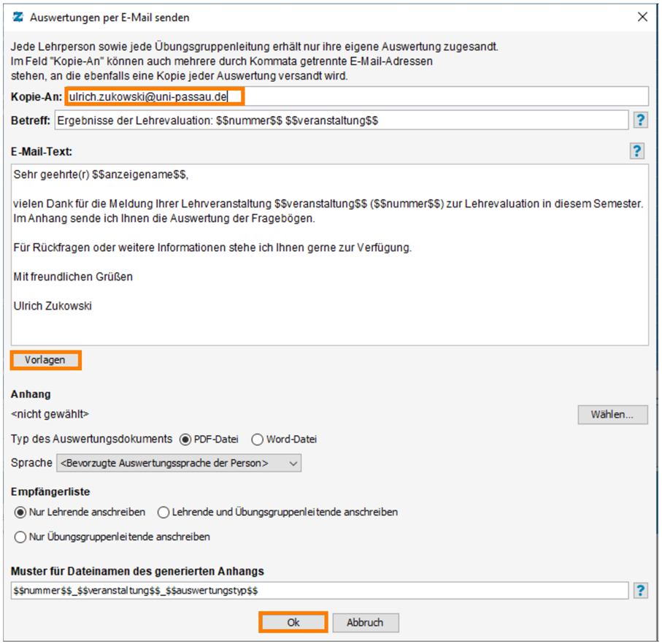This screenshot has width=662, height=644.
Task: Cancel the dialog with Abbruch
Action: click(366, 623)
